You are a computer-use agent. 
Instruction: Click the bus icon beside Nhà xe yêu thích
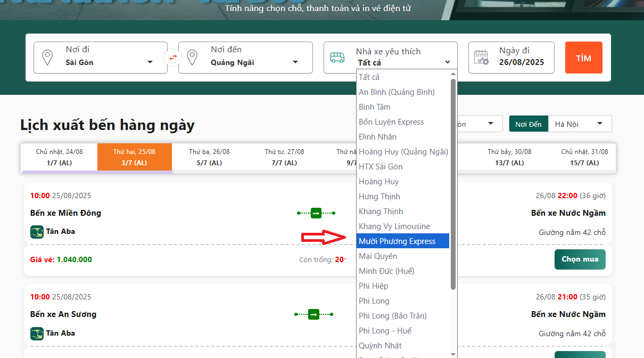[337, 58]
